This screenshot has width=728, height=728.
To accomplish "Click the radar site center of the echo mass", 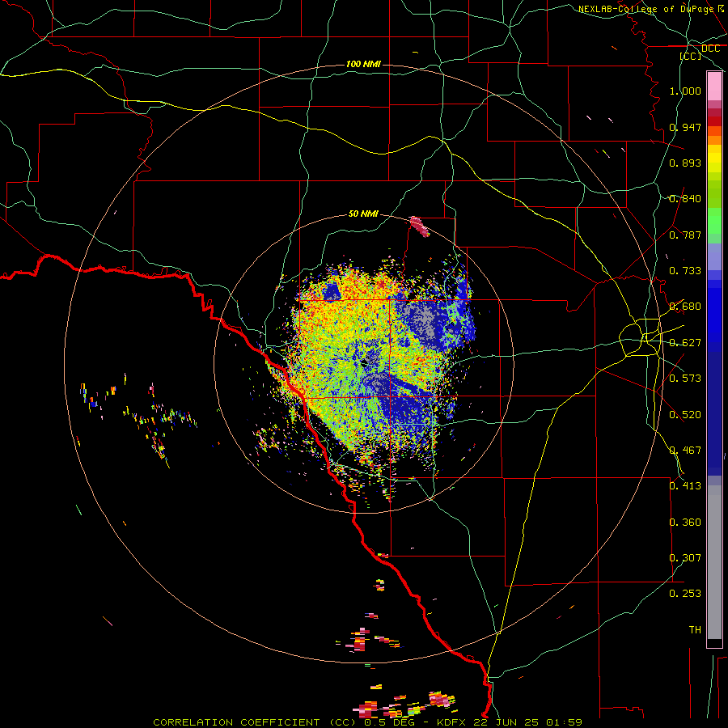I will coord(365,362).
